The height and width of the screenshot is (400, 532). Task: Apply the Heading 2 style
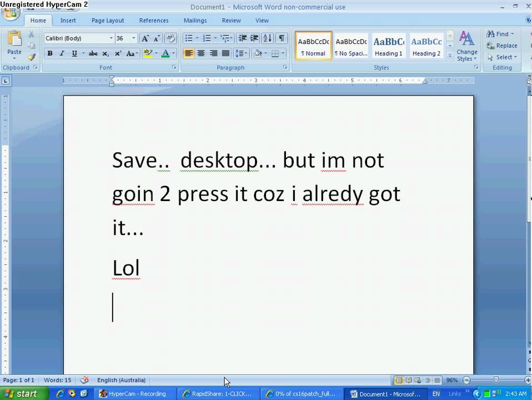click(x=426, y=46)
